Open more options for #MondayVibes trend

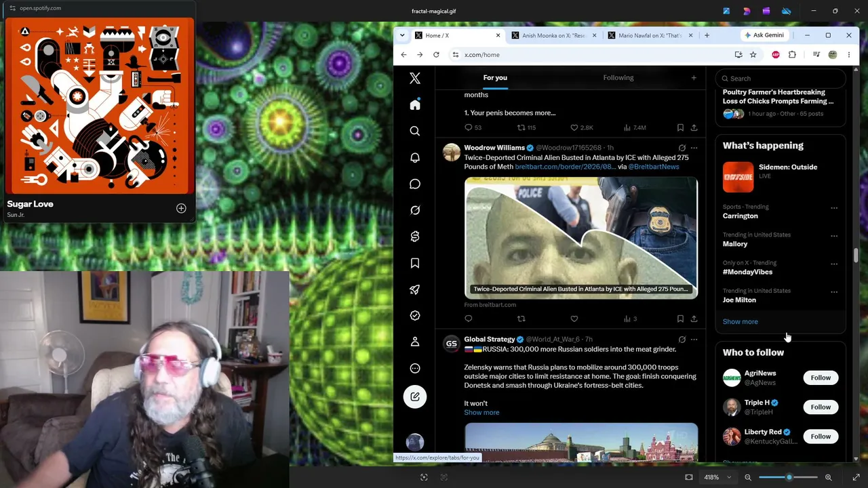click(834, 264)
